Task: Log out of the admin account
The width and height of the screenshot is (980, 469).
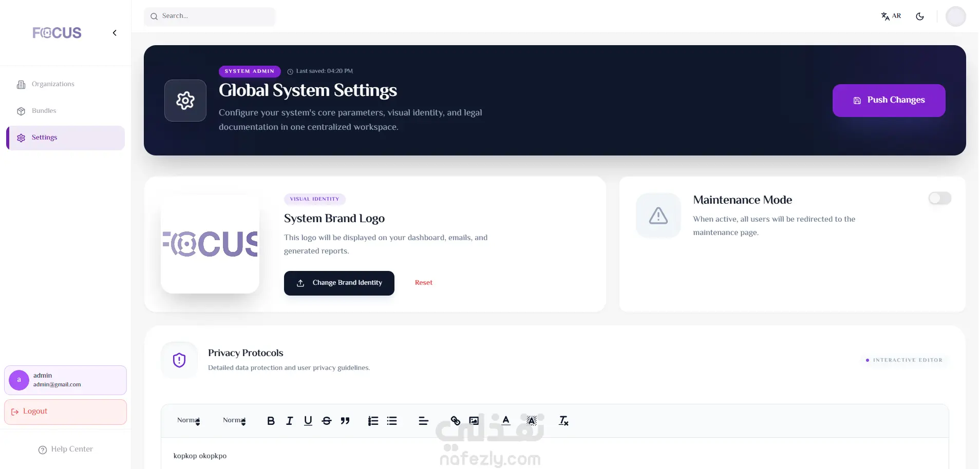Action: pyautogui.click(x=66, y=412)
